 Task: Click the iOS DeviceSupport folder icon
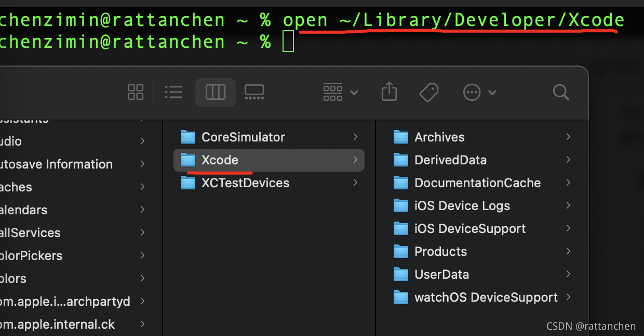coord(400,228)
